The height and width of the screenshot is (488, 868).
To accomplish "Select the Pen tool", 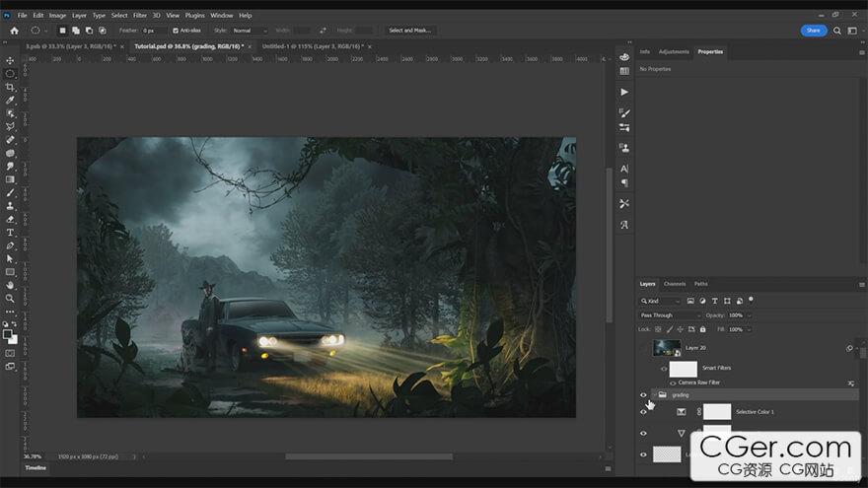I will pos(10,245).
